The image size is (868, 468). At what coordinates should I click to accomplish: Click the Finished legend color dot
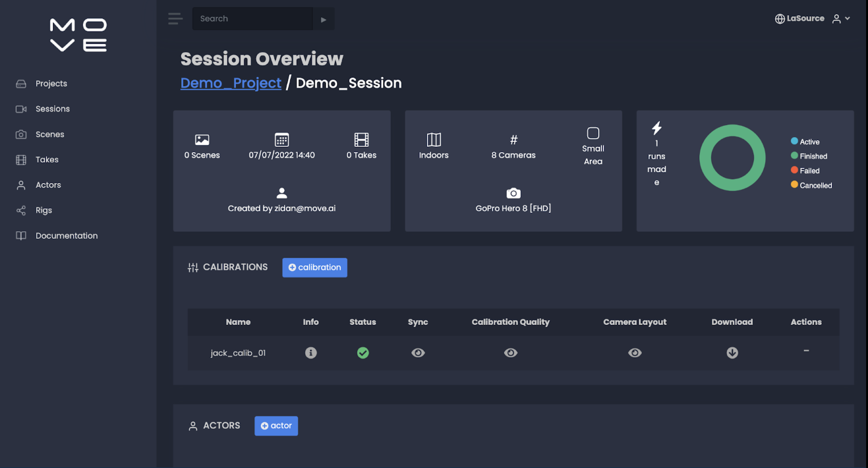(x=794, y=156)
